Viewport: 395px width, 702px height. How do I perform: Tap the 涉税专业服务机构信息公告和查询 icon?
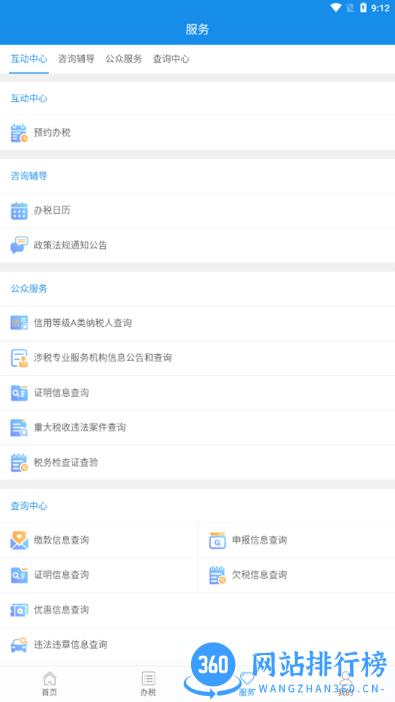point(19,358)
